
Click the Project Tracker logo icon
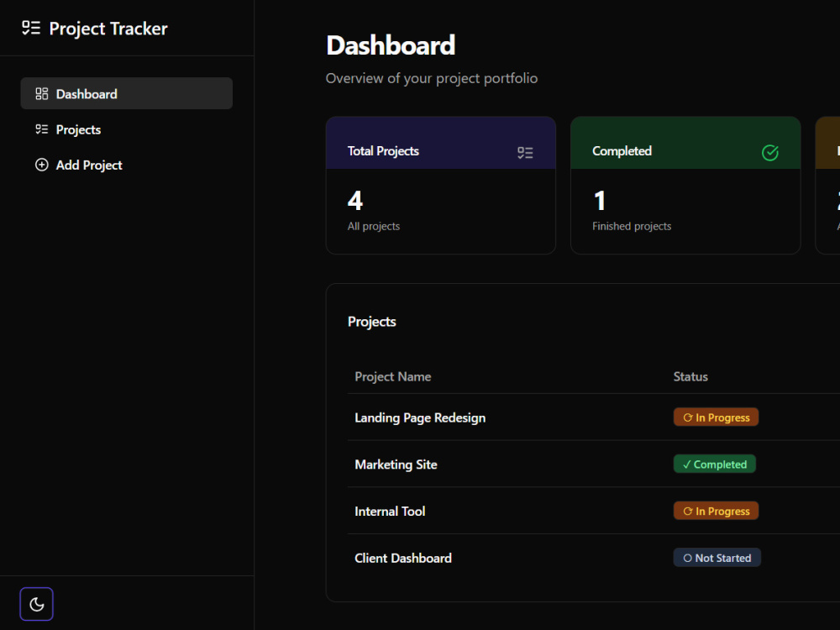(31, 28)
